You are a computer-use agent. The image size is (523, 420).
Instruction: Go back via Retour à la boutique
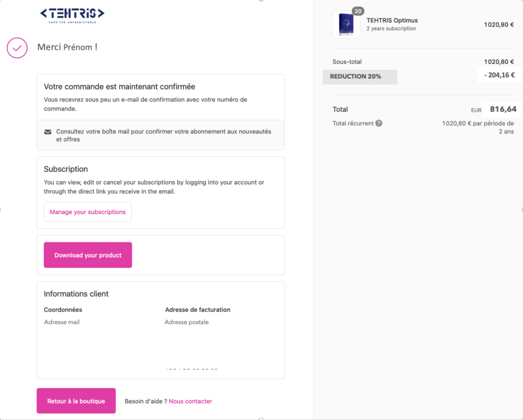(x=76, y=401)
